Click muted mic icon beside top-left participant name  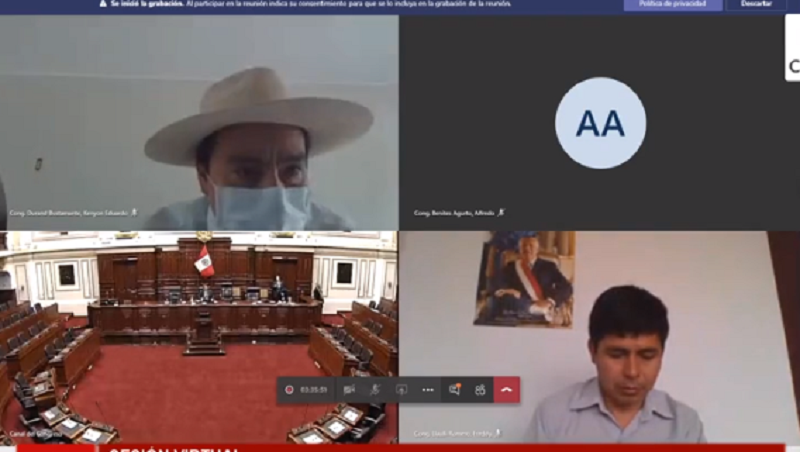(x=134, y=213)
